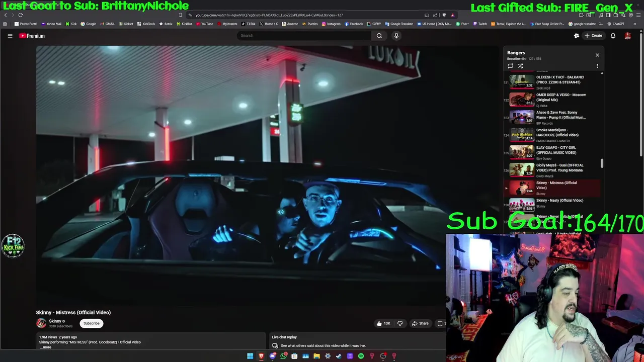Open Settings gear from taskbar
The image size is (644, 362).
click(328, 356)
